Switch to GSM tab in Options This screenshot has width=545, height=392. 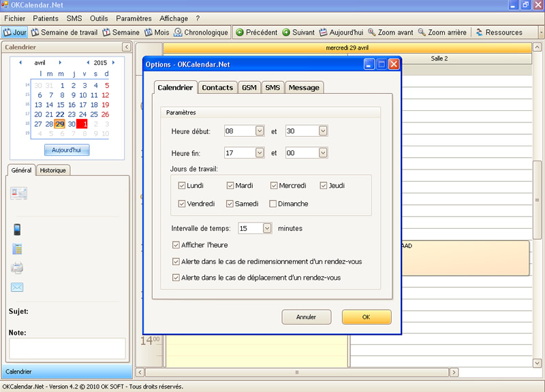[249, 88]
